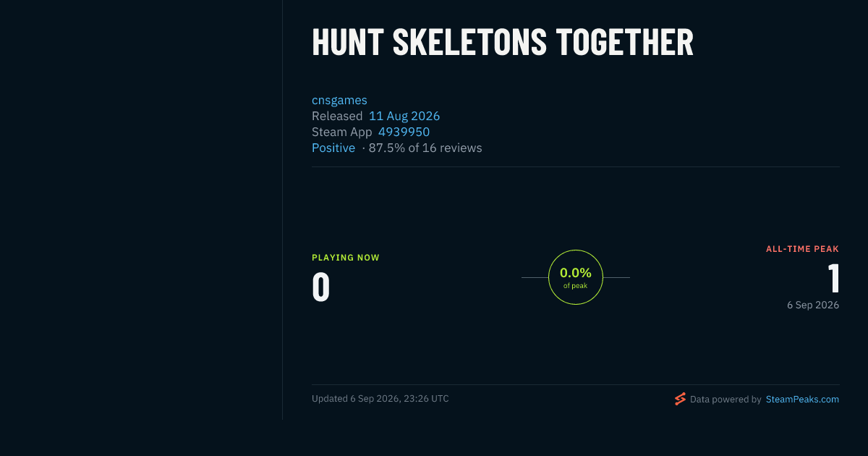Screen dimensions: 868x456
Task: Click the Playing Now count 0
Action: (x=321, y=287)
